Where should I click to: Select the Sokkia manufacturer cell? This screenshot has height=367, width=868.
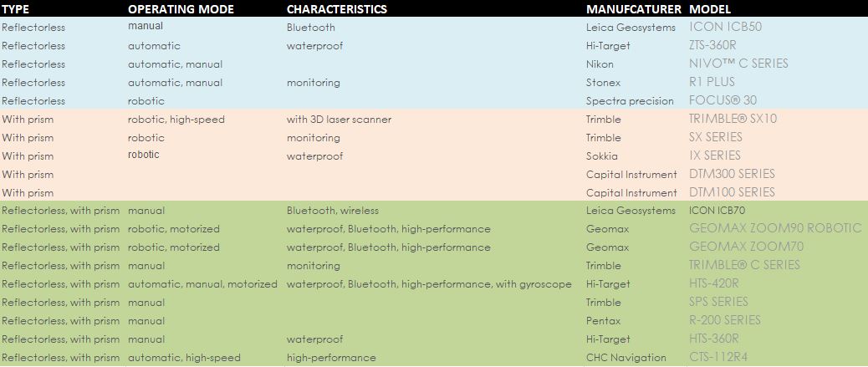602,156
